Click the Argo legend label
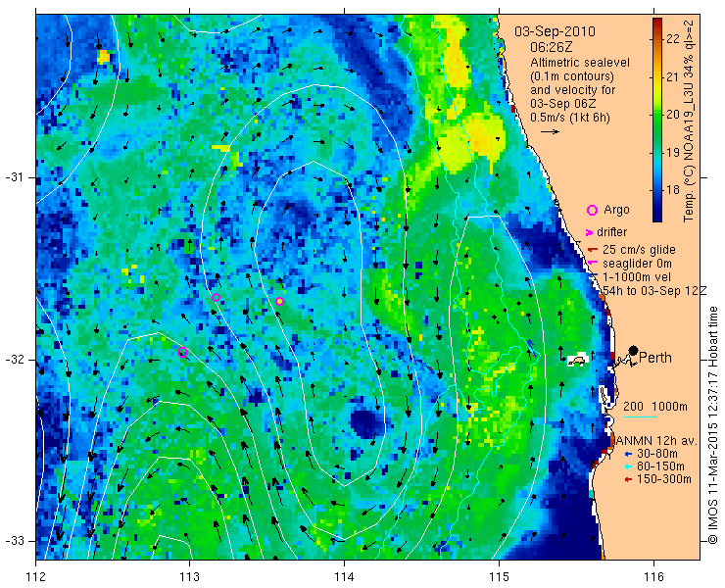Image resolution: width=725 pixels, height=588 pixels. 616,210
